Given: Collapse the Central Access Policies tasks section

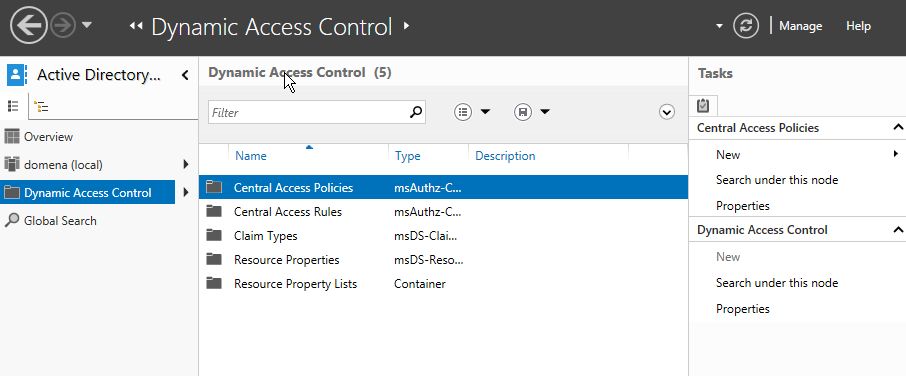Looking at the screenshot, I should 898,127.
